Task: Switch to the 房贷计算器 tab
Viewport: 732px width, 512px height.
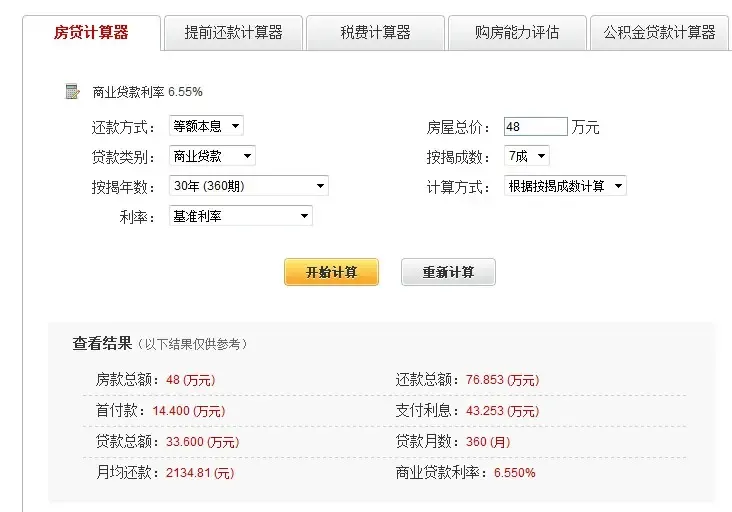Action: pyautogui.click(x=91, y=32)
